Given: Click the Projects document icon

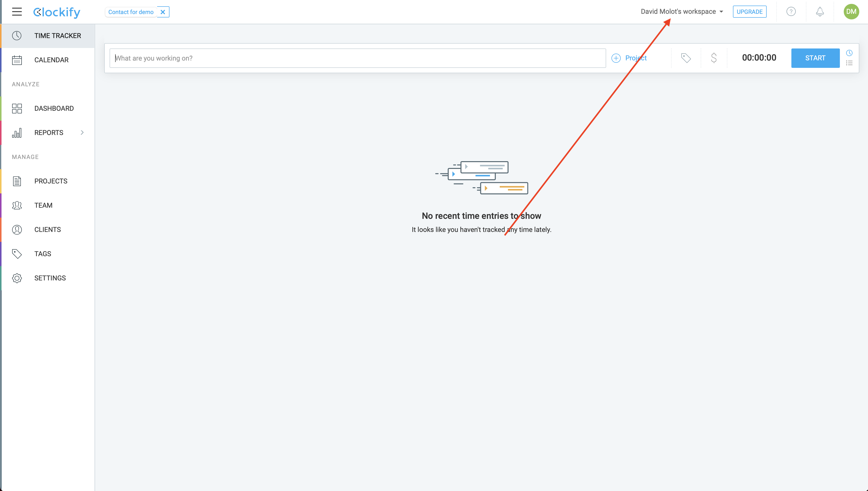Looking at the screenshot, I should click(x=17, y=182).
